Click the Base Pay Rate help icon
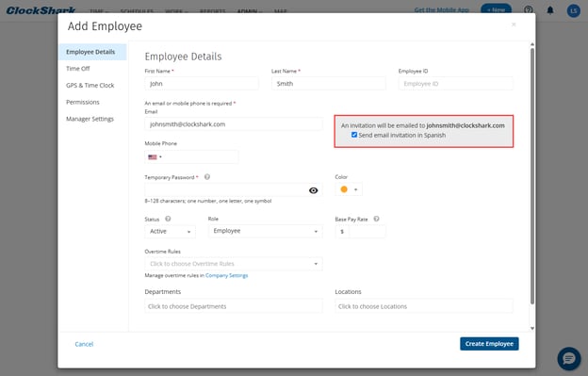Viewport: 588px width, 376px height. click(377, 219)
